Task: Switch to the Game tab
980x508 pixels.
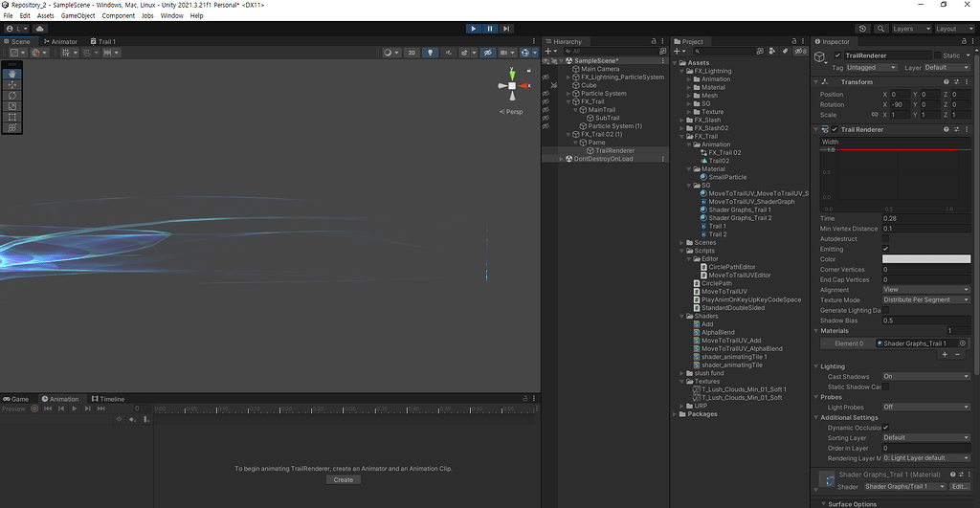Action: coord(16,399)
